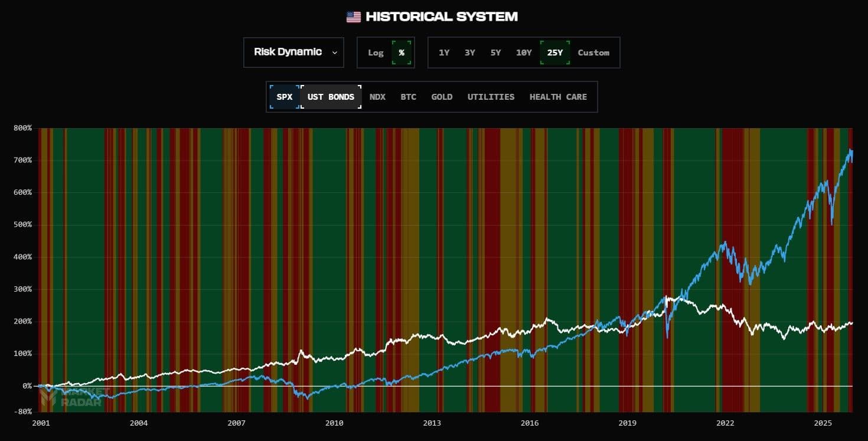The height and width of the screenshot is (441, 868).
Task: Open the Custom date range picker
Action: [x=593, y=53]
